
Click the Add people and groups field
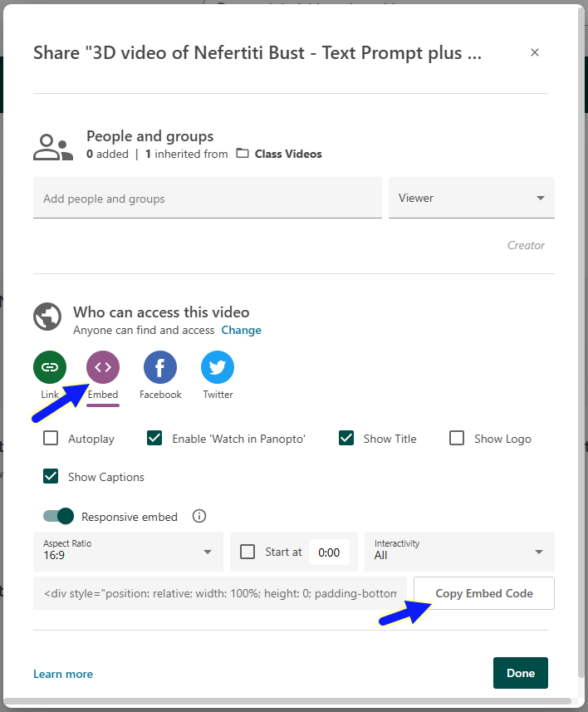[x=207, y=199]
